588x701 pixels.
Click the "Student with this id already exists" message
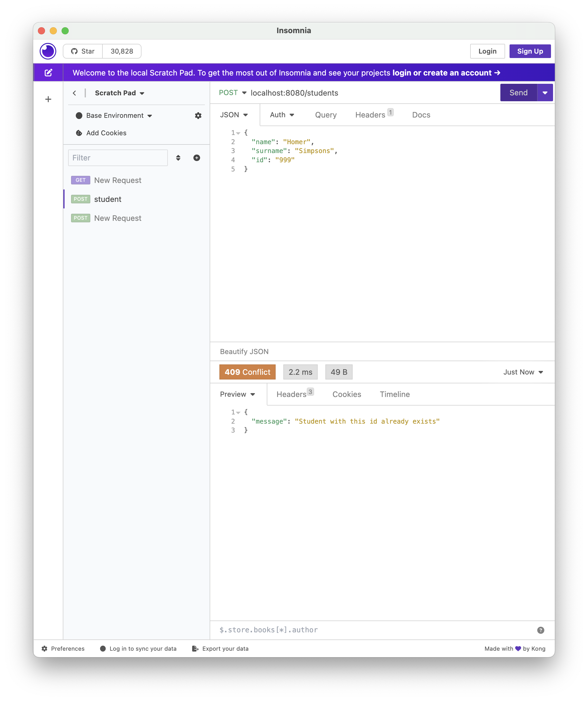coord(367,421)
